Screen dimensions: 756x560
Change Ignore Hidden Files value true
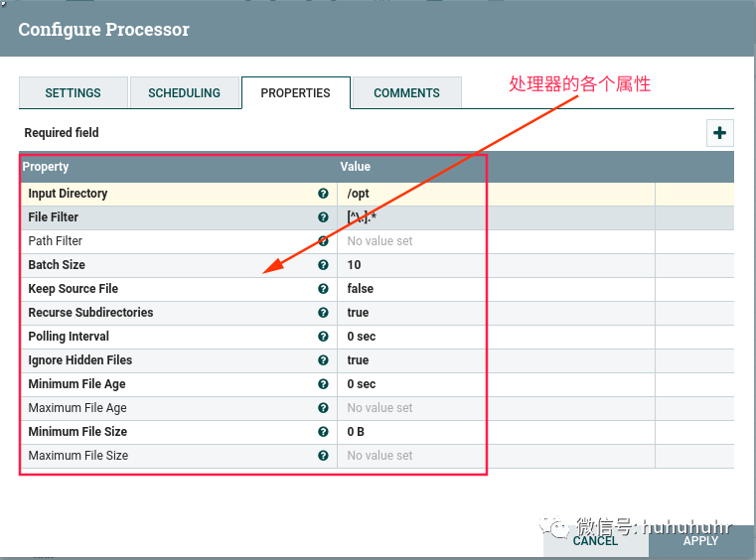point(496,361)
